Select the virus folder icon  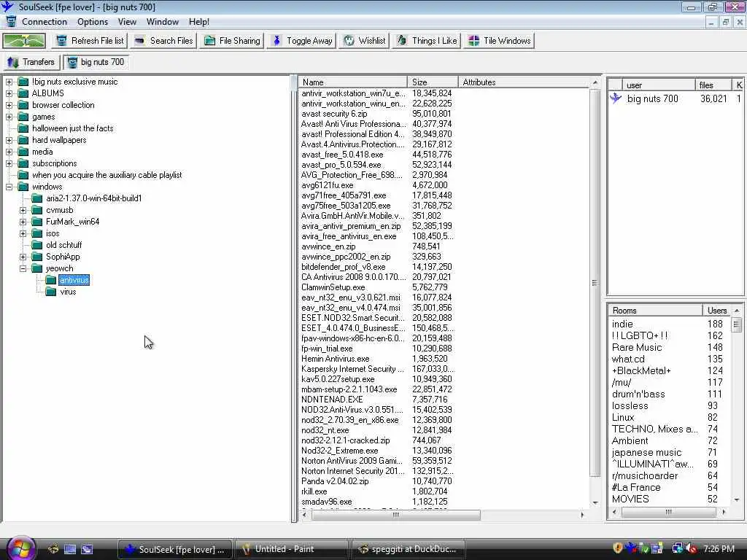coord(51,292)
